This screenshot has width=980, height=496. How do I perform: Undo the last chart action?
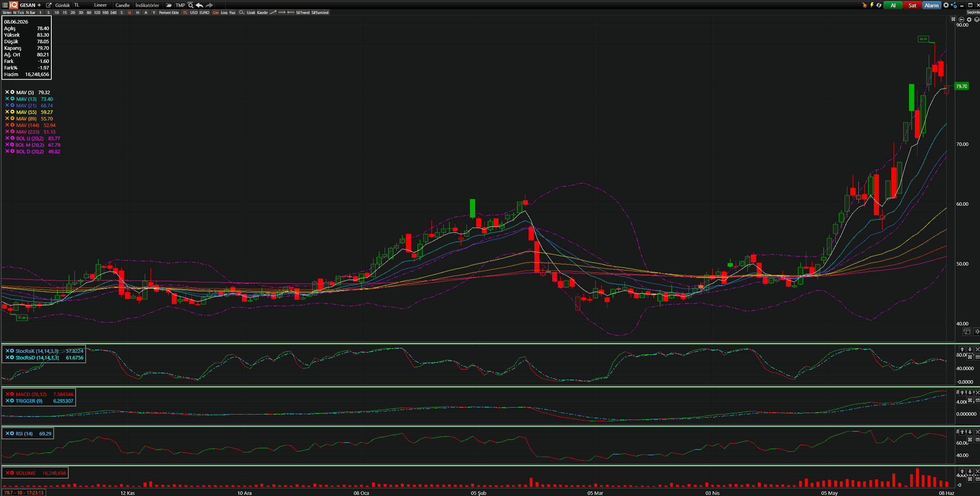click(199, 5)
